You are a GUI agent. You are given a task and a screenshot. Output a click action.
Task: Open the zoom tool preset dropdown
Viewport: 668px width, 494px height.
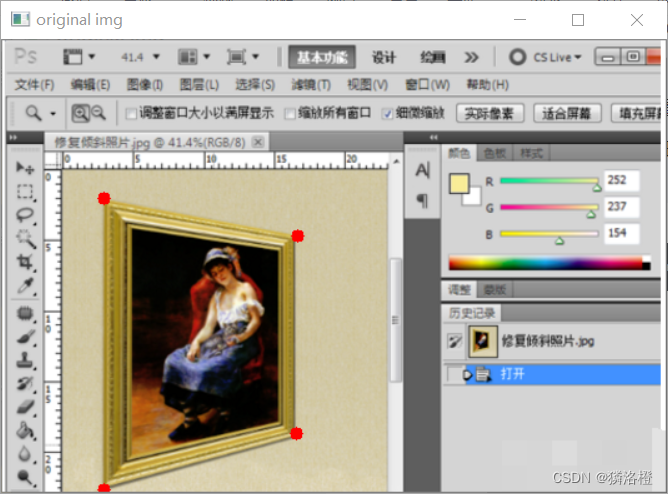pos(53,114)
